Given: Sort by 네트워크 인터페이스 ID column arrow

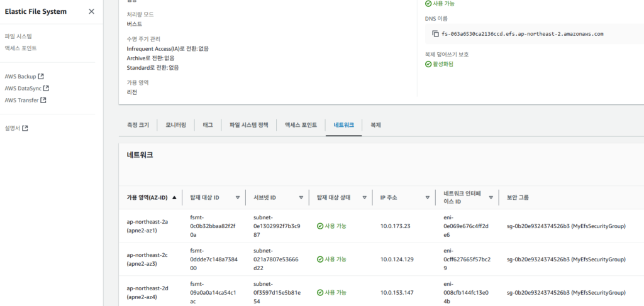Looking at the screenshot, I should [491, 197].
